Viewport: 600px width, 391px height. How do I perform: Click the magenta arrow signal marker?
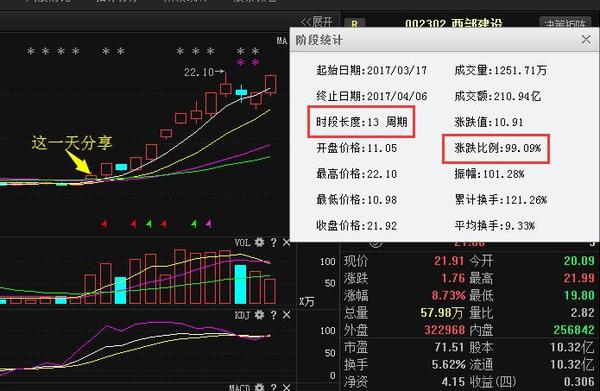209,224
